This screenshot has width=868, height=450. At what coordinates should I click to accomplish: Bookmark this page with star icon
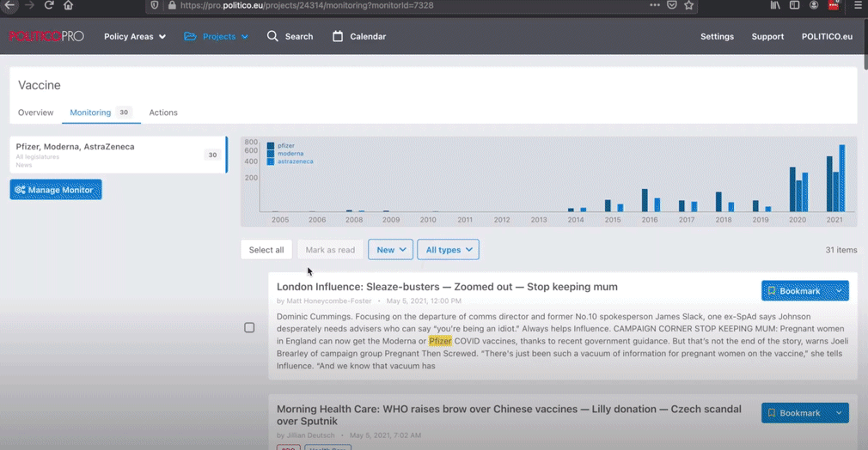coord(688,5)
